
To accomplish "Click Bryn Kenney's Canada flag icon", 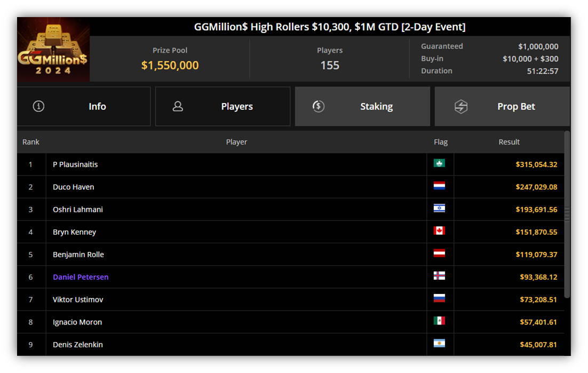I will pos(439,231).
